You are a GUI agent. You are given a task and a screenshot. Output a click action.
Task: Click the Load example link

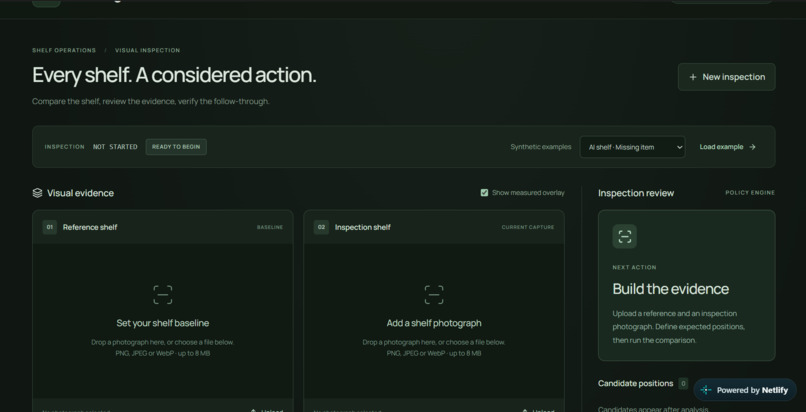(x=727, y=147)
